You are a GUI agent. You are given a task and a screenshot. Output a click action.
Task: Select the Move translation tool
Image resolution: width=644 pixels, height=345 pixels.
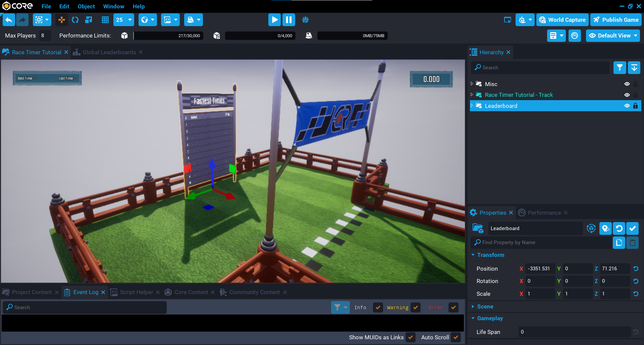click(62, 20)
